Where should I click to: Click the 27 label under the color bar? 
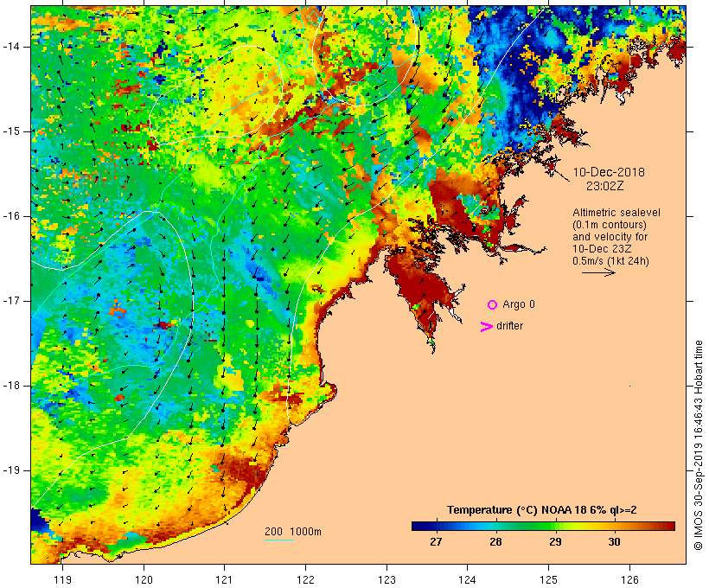[x=436, y=542]
